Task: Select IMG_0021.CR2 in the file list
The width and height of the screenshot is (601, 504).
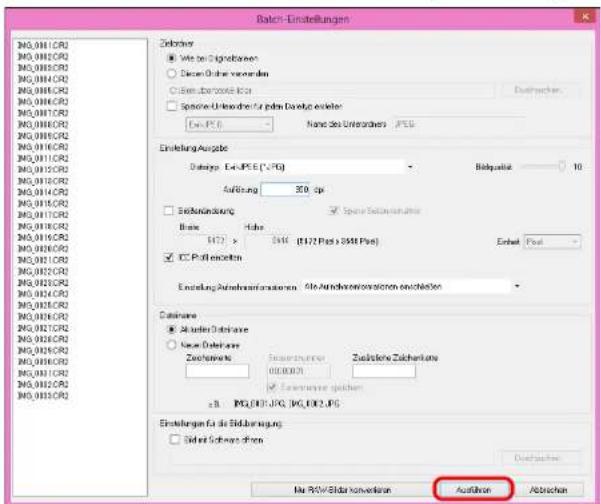Action: (x=43, y=260)
